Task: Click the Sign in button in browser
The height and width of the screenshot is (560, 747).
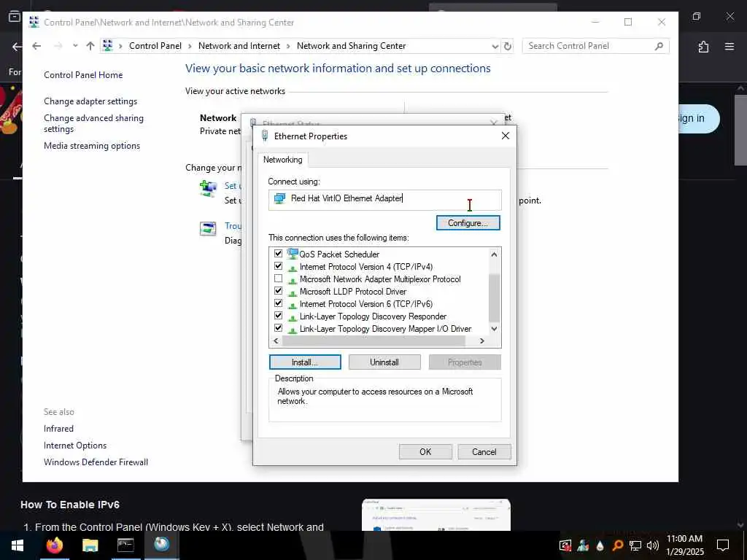Action: pyautogui.click(x=698, y=119)
